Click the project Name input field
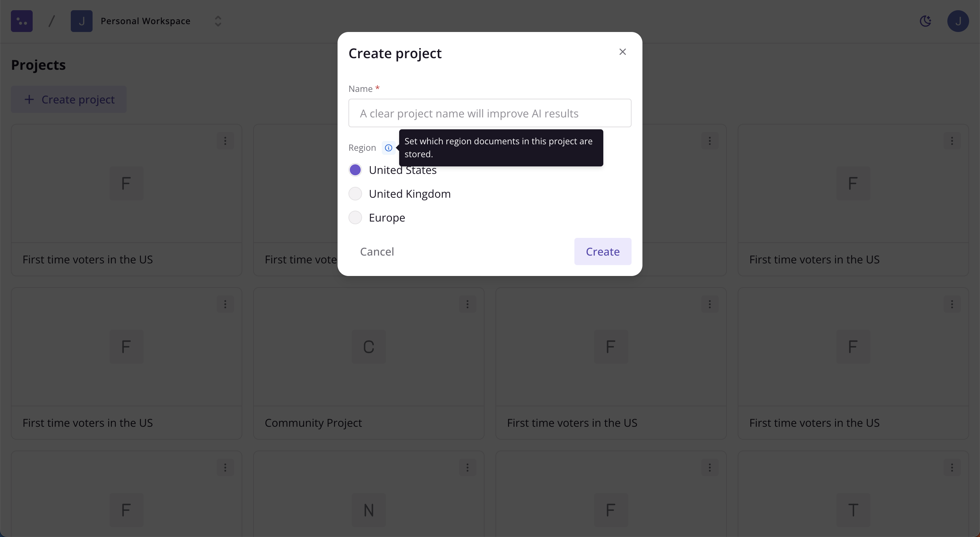Image resolution: width=980 pixels, height=537 pixels. 490,113
